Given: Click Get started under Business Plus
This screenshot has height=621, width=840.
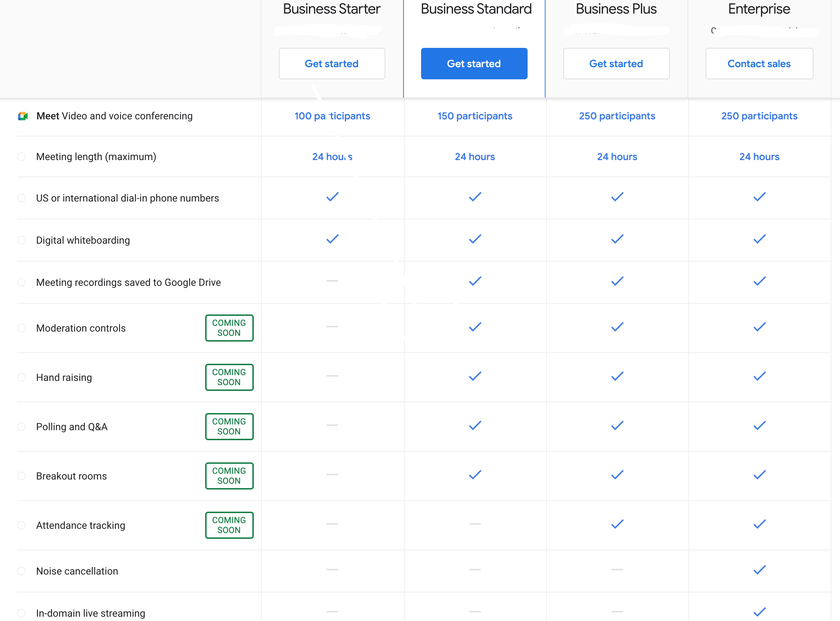Looking at the screenshot, I should click(616, 64).
